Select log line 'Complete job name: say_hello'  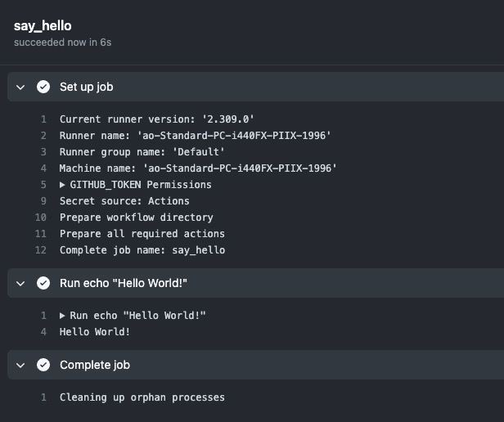142,250
